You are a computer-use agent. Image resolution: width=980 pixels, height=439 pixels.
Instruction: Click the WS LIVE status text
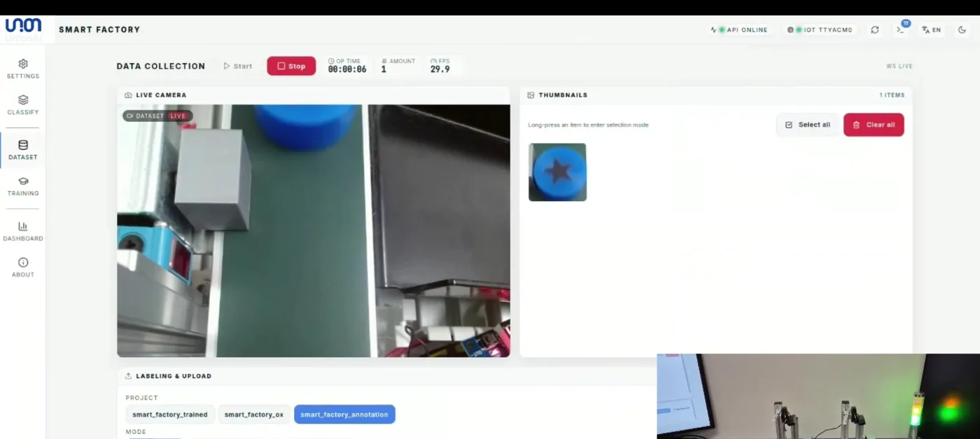(x=899, y=67)
